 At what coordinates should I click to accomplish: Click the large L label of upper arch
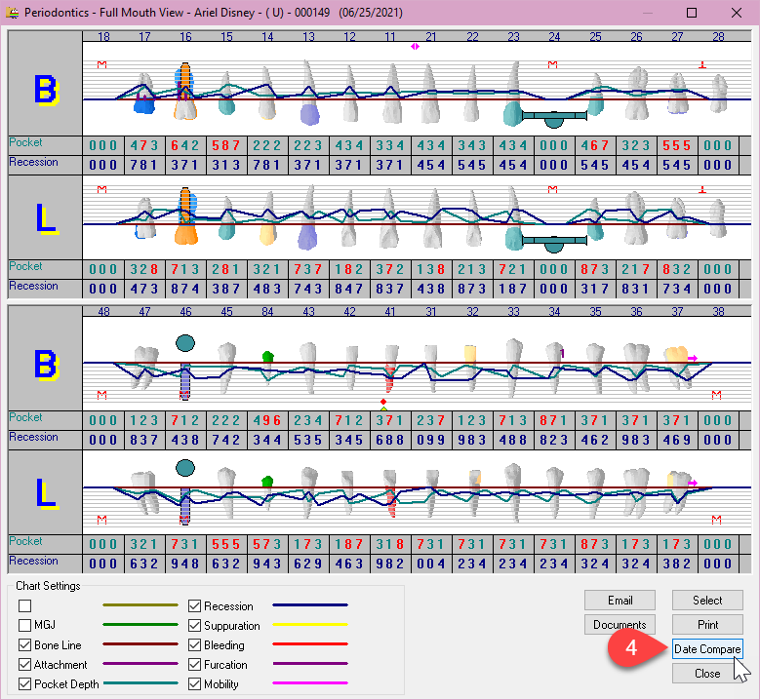[47, 219]
